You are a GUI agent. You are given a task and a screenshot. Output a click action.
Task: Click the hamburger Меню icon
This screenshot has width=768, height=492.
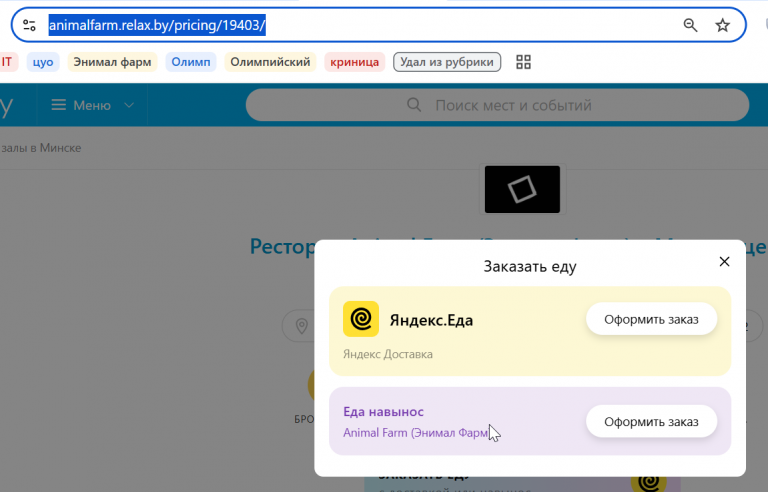pyautogui.click(x=59, y=105)
